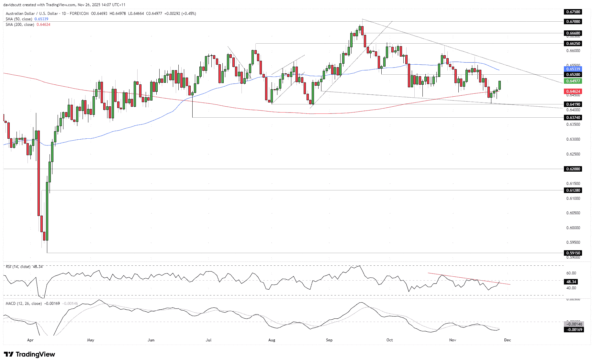The width and height of the screenshot is (594, 364).
Task: Click the red 0.64624 SMA label on price axis
Action: [x=573, y=91]
